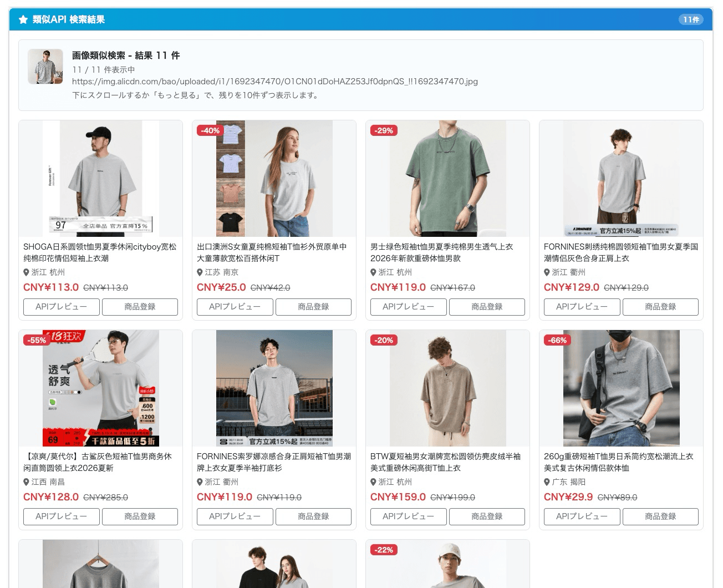Open APIプレビュー for SHOGA日系圆领 T-shirt
This screenshot has height=588, width=723.
tap(62, 307)
